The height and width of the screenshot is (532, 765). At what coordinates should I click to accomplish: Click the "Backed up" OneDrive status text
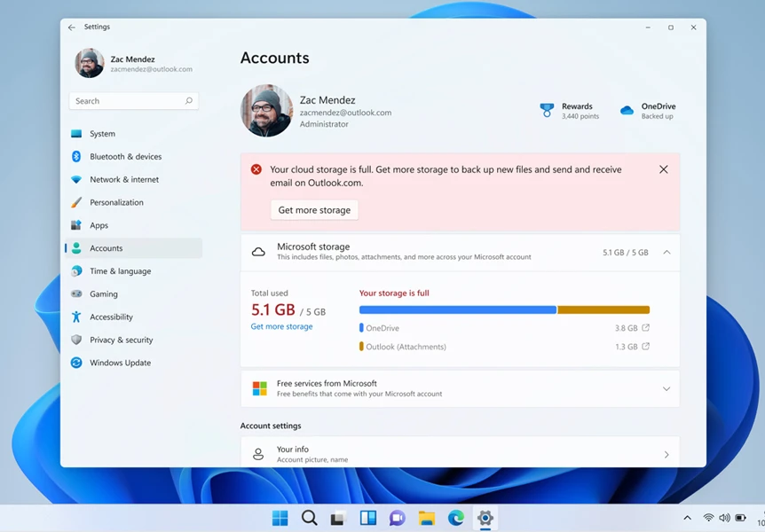658,116
